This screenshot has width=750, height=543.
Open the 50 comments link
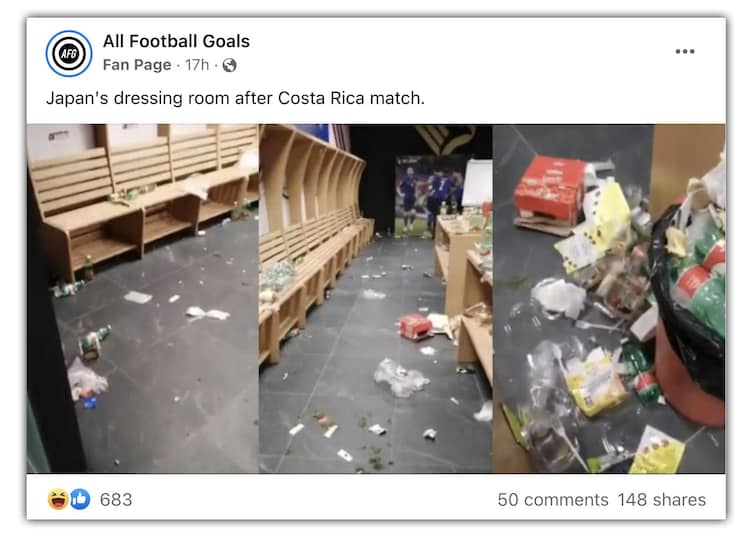pyautogui.click(x=552, y=499)
